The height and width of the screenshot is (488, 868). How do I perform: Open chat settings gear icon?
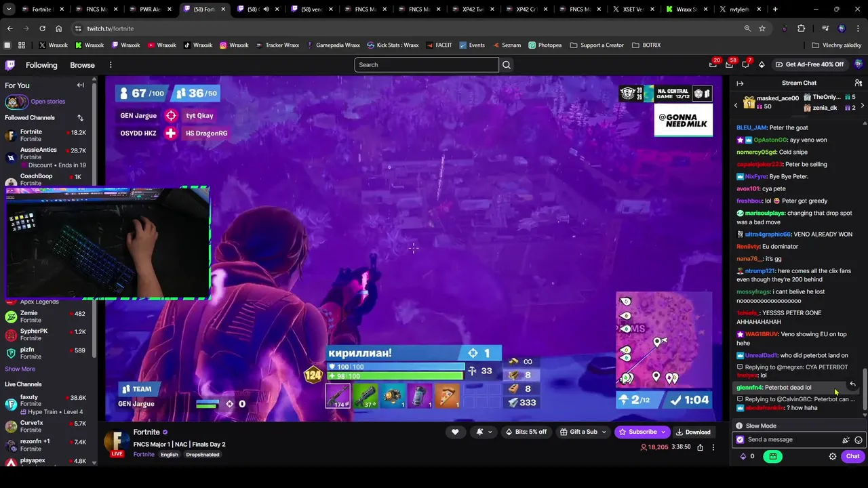833,456
